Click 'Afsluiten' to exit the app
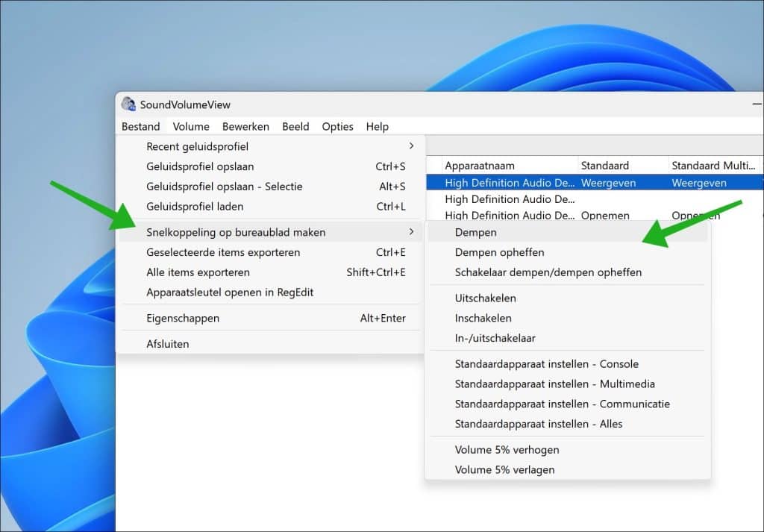 (269, 344)
